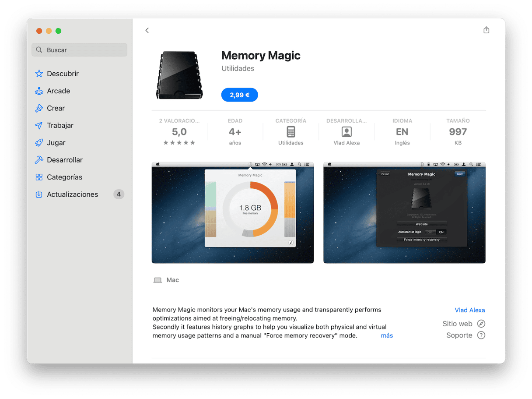This screenshot has height=399, width=532.
Task: Click the Crear paintbrush icon
Action: pyautogui.click(x=39, y=108)
